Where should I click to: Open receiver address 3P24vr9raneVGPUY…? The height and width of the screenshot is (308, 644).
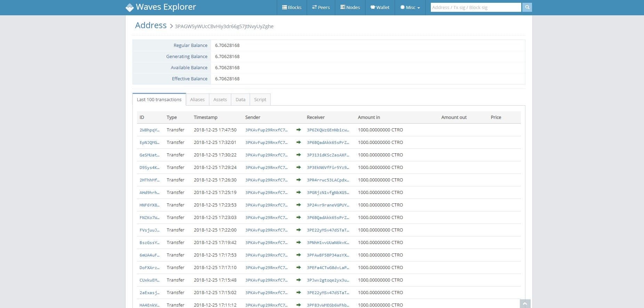pyautogui.click(x=328, y=205)
